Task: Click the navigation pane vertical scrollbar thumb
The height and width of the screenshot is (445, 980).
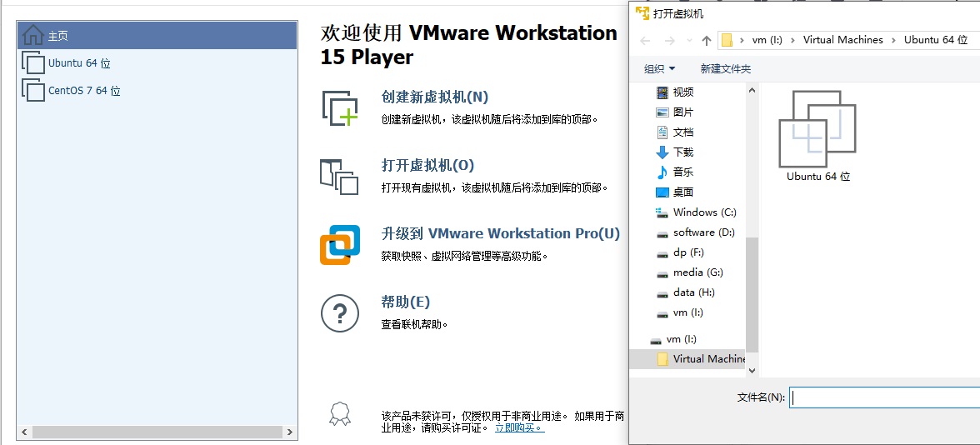Action: [x=752, y=295]
